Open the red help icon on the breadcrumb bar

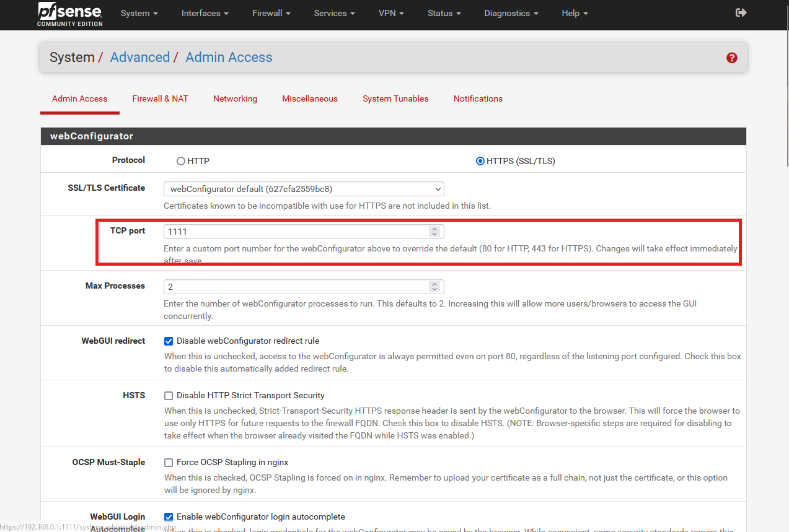point(731,58)
